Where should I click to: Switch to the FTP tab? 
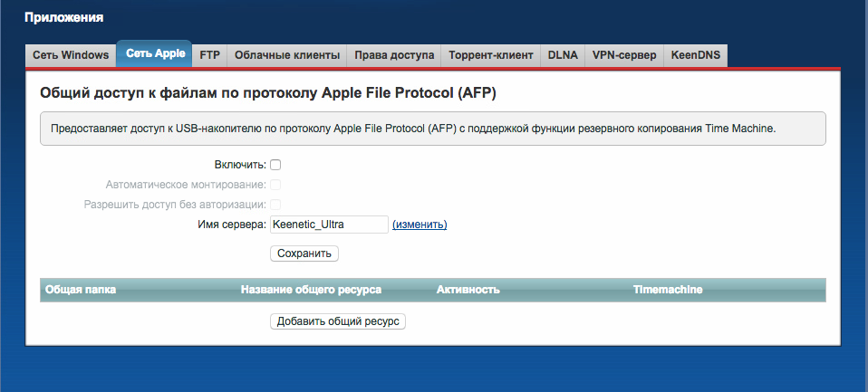tap(209, 55)
